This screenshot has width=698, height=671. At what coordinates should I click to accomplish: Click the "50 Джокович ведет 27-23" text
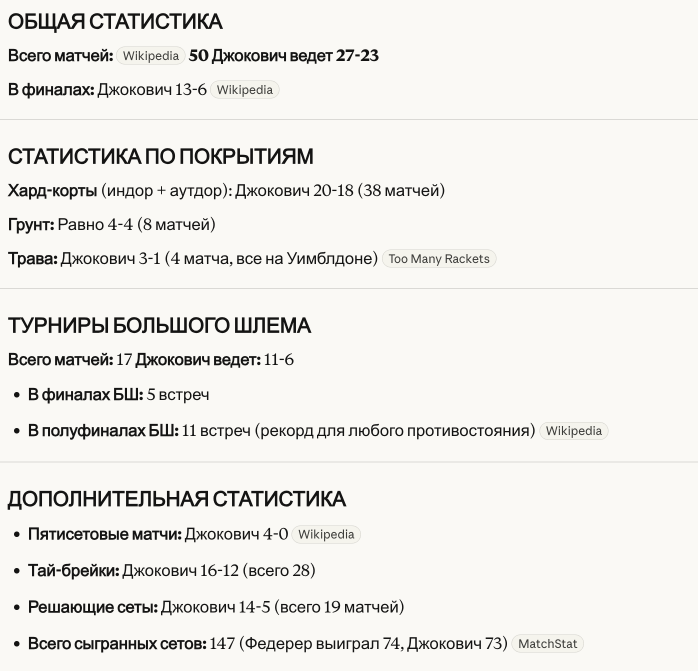pyautogui.click(x=283, y=56)
